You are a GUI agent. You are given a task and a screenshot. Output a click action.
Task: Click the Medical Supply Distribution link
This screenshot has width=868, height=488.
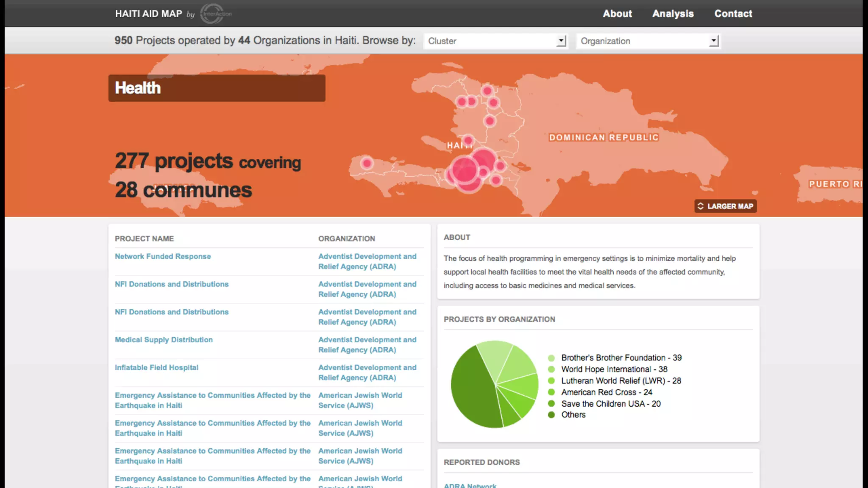(x=164, y=340)
